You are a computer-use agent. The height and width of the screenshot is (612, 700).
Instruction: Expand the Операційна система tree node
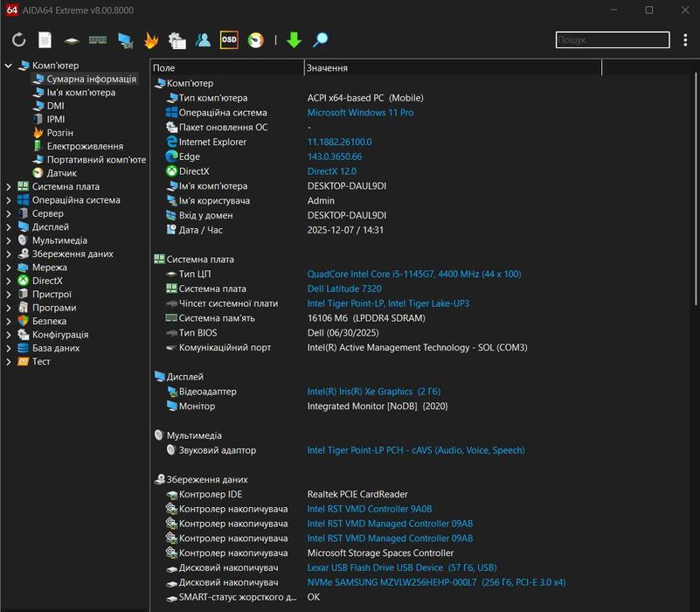pyautogui.click(x=8, y=200)
